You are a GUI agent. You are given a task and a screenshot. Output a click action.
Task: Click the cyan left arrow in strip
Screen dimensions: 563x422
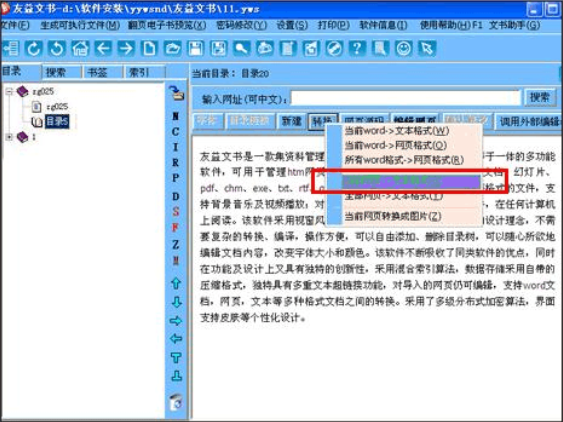pos(176,339)
